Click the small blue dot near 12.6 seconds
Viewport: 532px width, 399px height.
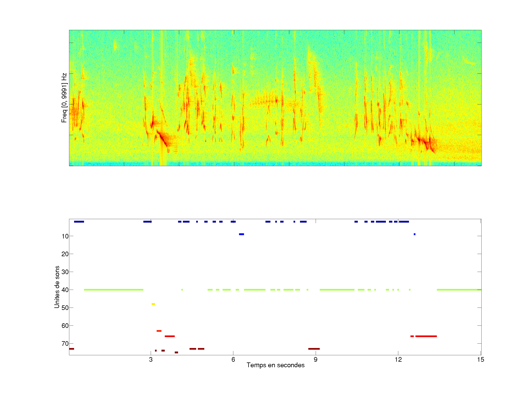(414, 234)
